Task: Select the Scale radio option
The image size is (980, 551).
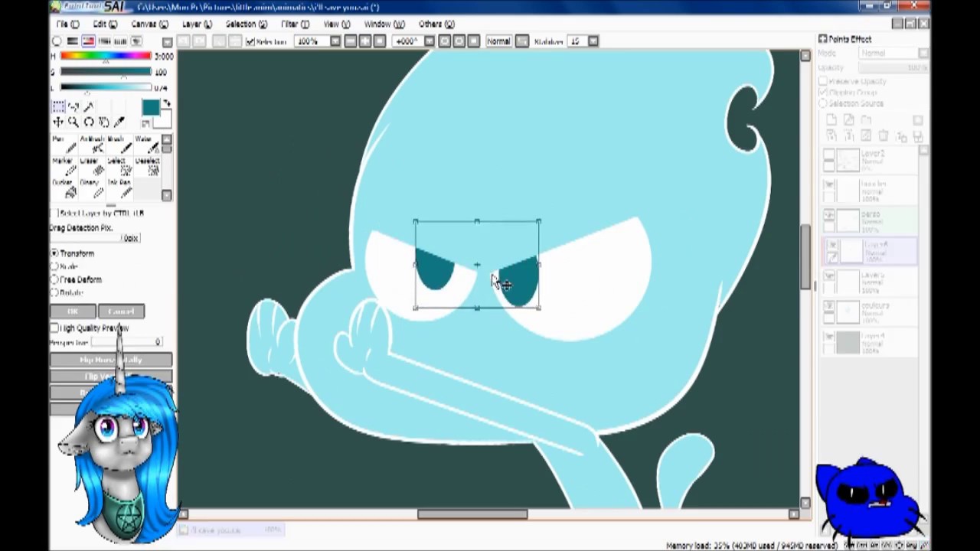Action: tap(54, 266)
